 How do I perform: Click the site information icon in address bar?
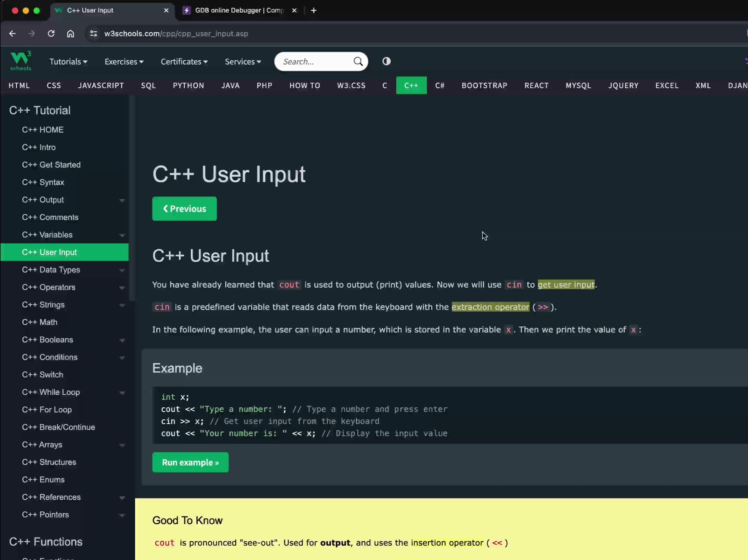[x=93, y=33]
